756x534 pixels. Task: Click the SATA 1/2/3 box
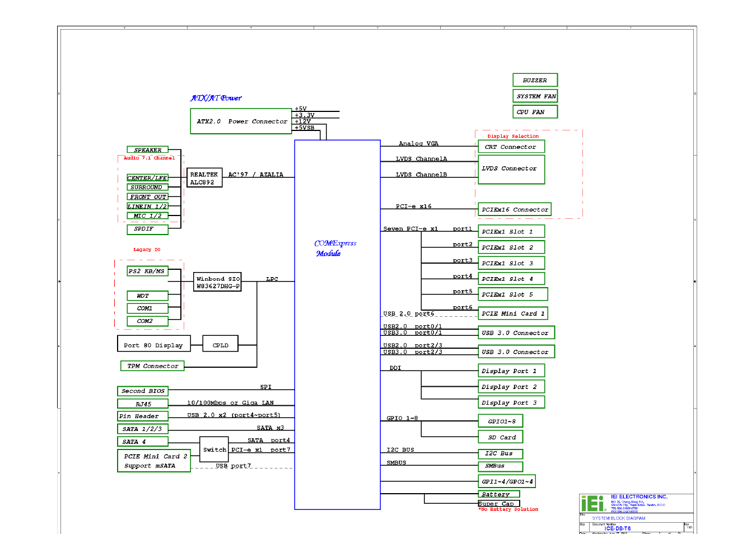click(143, 429)
